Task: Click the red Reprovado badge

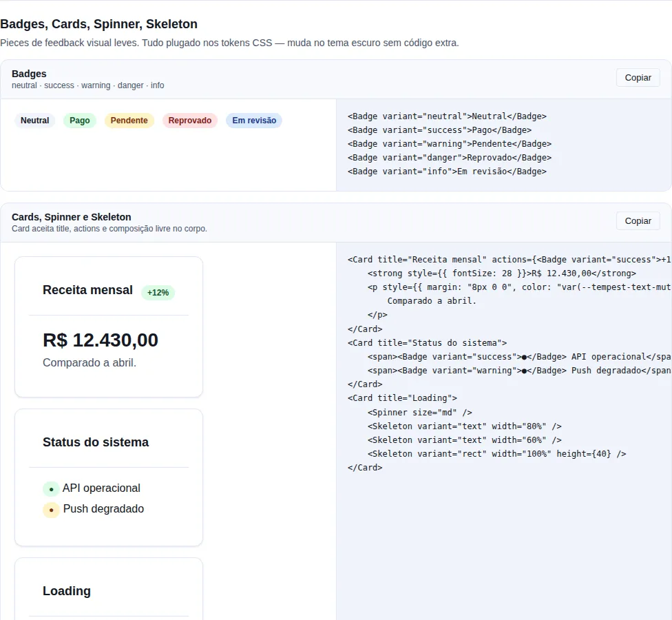Action: point(190,121)
